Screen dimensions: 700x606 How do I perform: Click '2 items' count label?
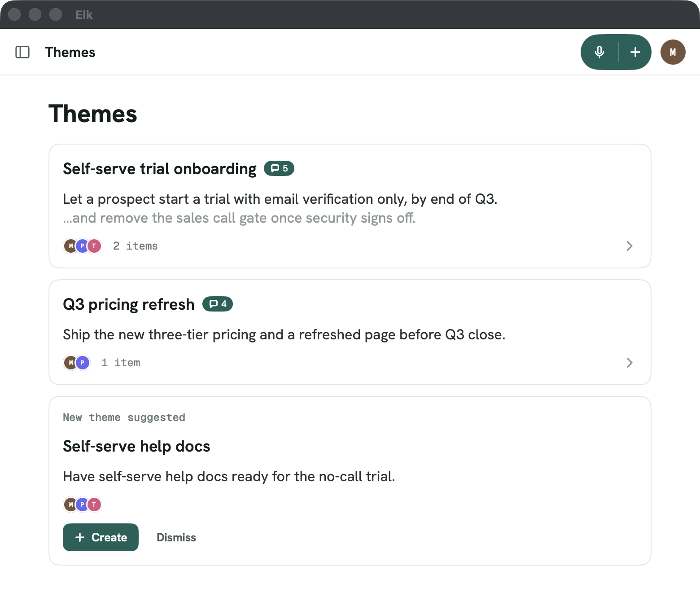pyautogui.click(x=135, y=246)
